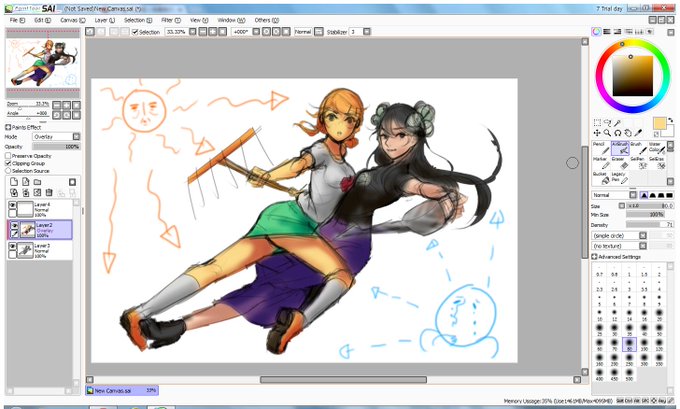Image resolution: width=680 pixels, height=409 pixels.
Task: Activate the move layer tool
Action: [x=597, y=133]
